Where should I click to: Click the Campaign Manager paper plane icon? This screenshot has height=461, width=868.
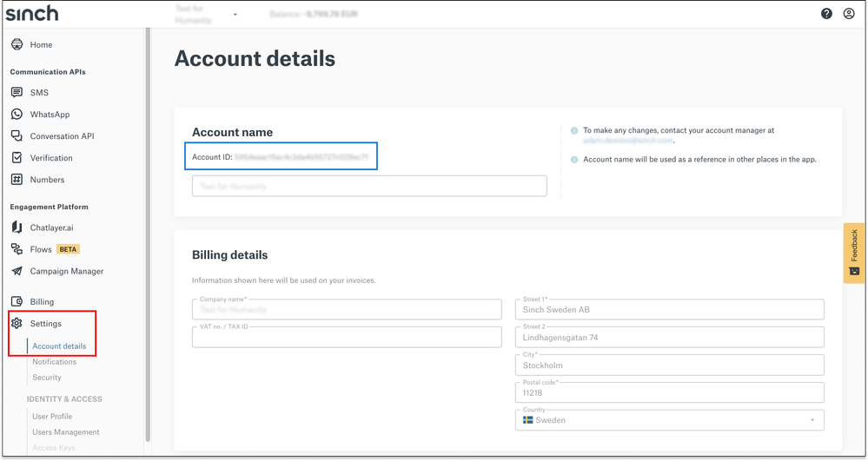tap(17, 271)
